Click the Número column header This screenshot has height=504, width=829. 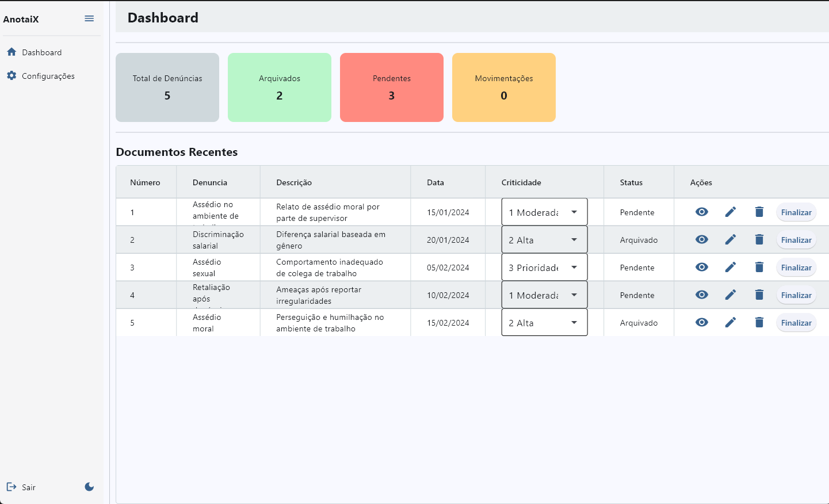(145, 182)
